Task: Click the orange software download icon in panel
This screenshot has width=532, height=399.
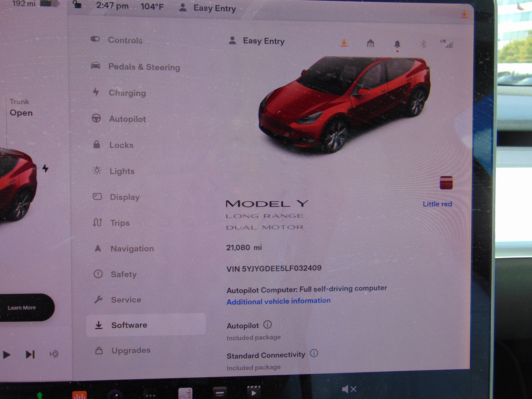Action: (344, 43)
